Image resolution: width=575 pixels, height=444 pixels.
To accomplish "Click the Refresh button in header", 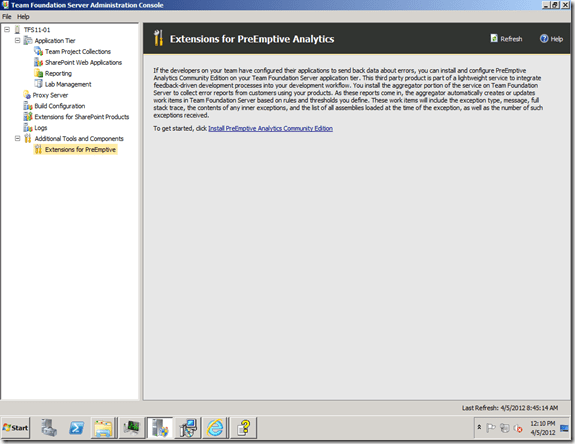I will tap(506, 38).
